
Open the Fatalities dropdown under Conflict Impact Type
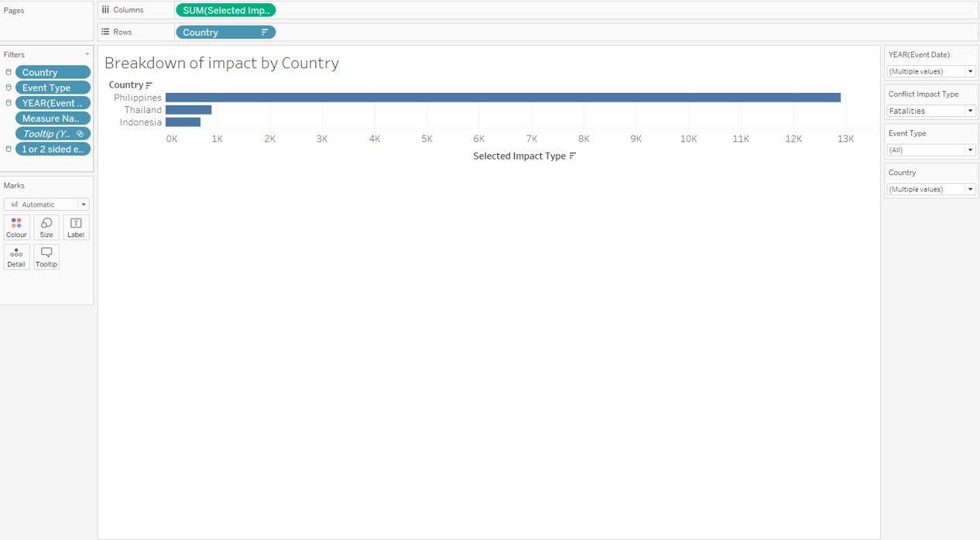pyautogui.click(x=971, y=110)
